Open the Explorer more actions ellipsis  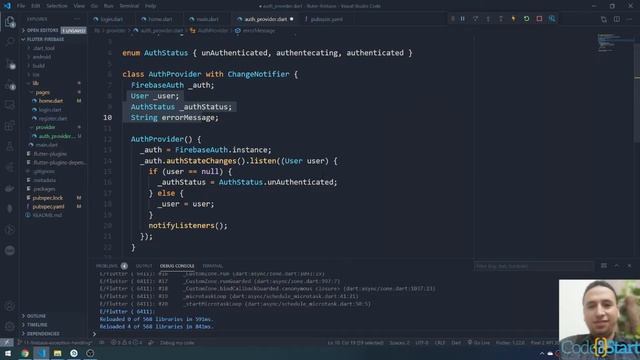coord(77,19)
